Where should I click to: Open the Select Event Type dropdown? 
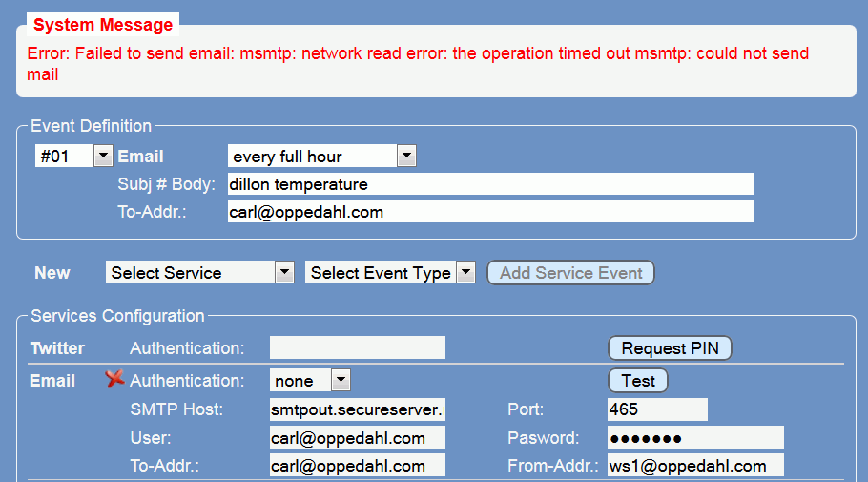point(390,273)
